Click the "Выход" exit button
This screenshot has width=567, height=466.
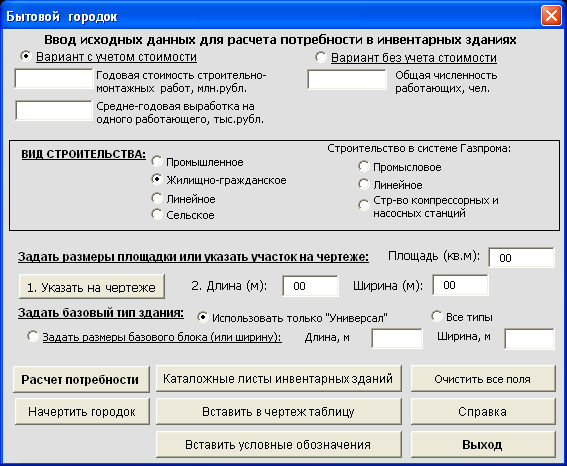(x=483, y=444)
